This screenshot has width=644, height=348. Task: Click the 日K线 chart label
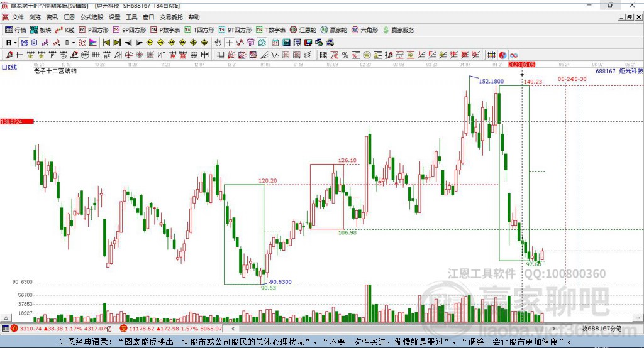[x=9, y=67]
